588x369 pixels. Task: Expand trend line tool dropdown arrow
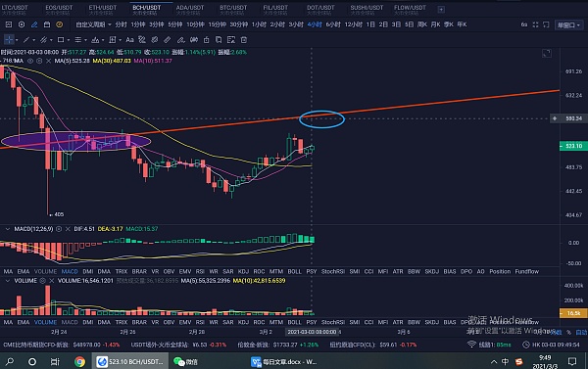coord(33,40)
